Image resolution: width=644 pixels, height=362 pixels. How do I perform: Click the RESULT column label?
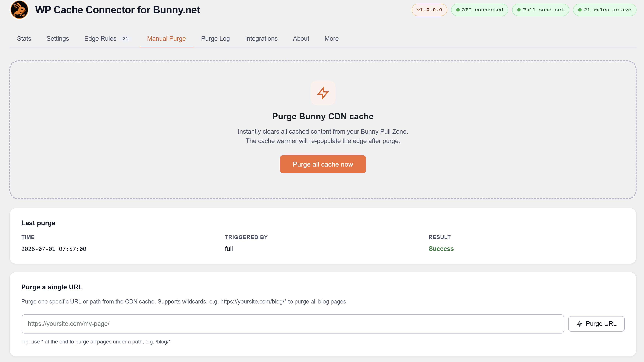pos(439,237)
